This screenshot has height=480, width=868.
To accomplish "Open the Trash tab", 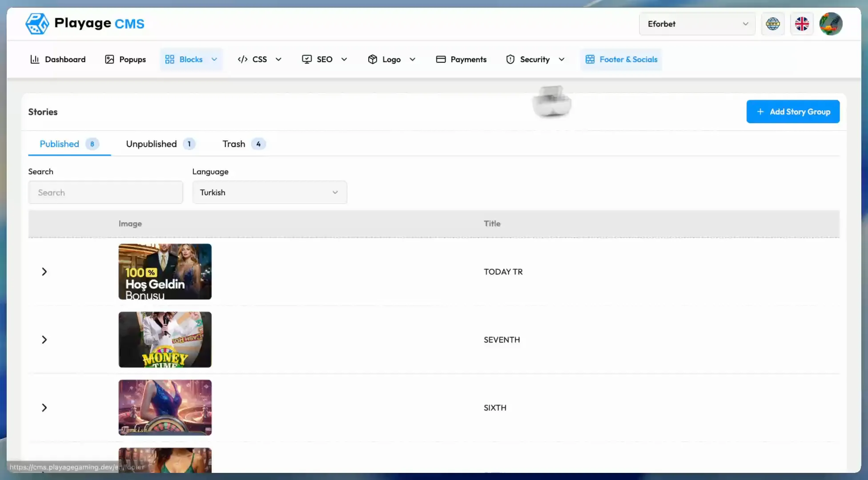I will pos(244,144).
